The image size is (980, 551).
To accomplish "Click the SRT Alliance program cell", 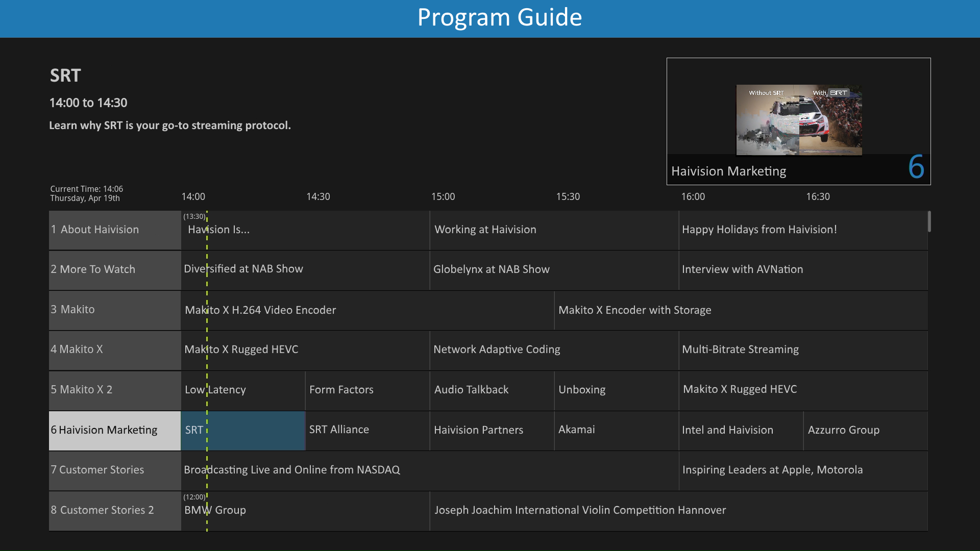I will (367, 430).
